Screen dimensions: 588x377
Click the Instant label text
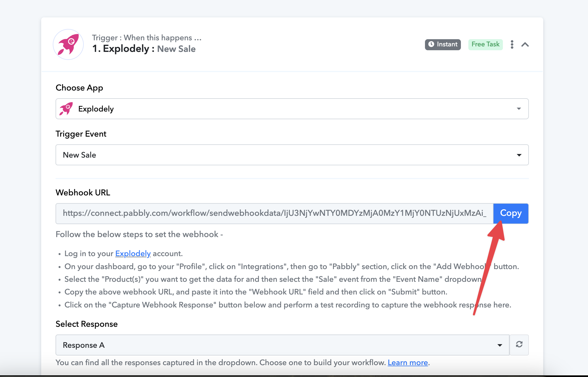447,44
